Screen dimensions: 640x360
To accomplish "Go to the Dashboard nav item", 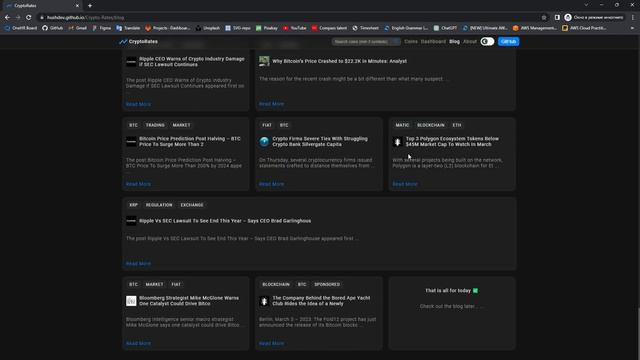I will point(433,42).
